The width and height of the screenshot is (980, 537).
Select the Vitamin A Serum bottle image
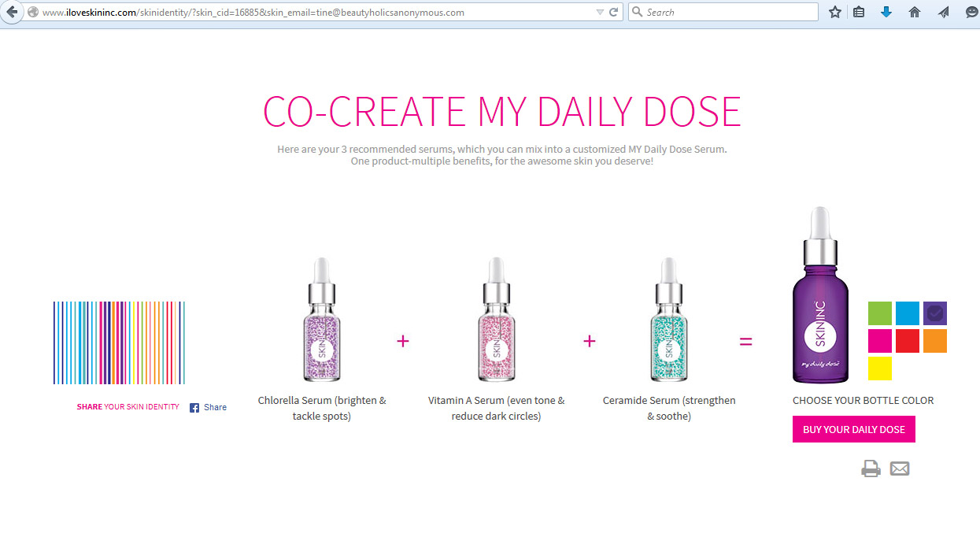point(495,320)
